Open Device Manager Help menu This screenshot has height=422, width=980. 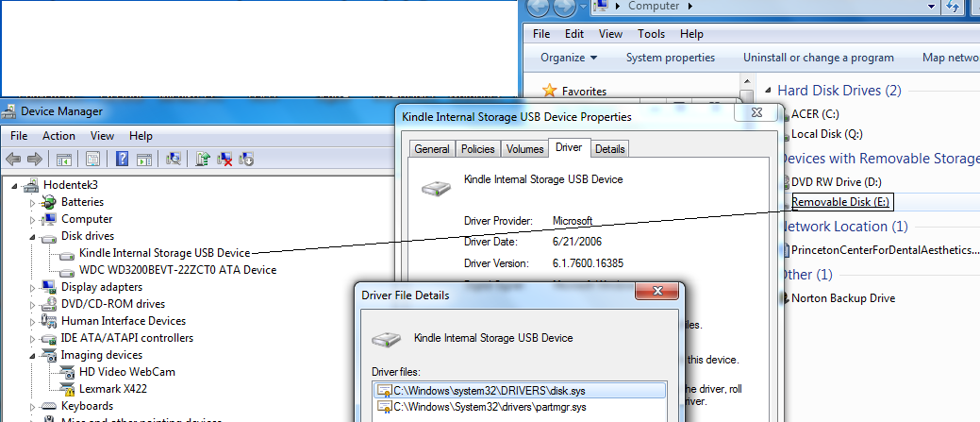141,136
